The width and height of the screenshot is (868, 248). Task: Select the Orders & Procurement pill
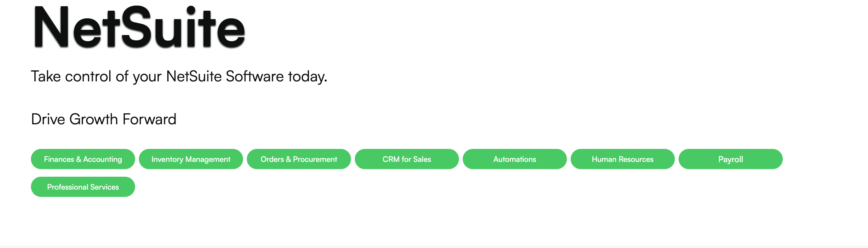pos(299,159)
